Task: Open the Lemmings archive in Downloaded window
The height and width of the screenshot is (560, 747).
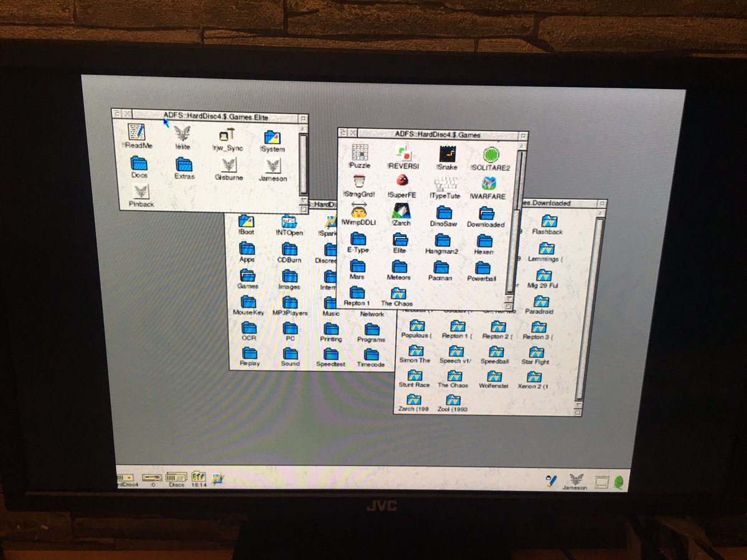Action: click(x=546, y=248)
